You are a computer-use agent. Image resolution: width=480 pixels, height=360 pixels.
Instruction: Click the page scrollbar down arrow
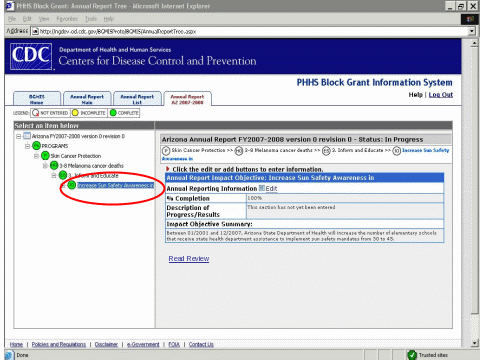click(x=475, y=343)
